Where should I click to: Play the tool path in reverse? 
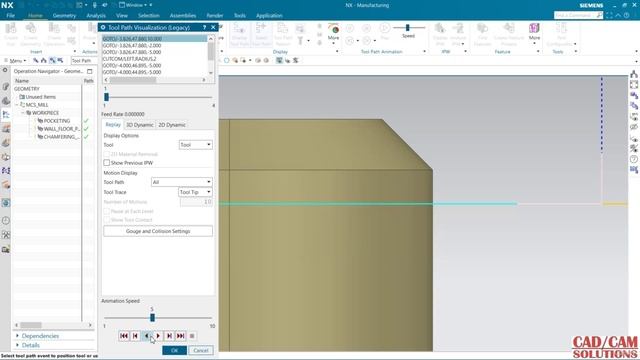147,336
